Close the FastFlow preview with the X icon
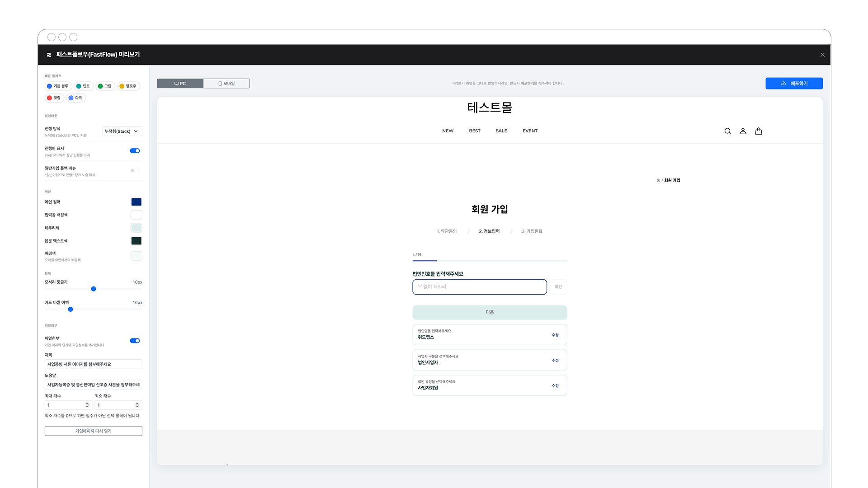Image resolution: width=868 pixels, height=488 pixels. (x=822, y=55)
